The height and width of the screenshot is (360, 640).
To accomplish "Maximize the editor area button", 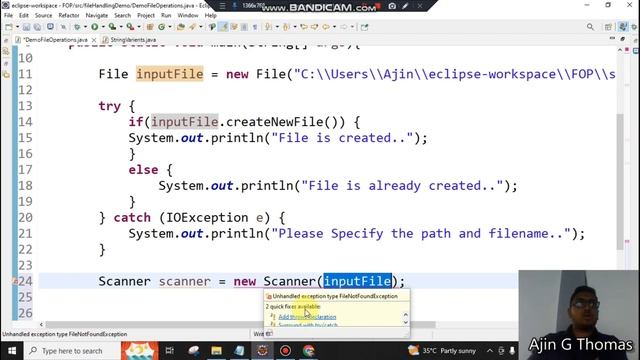I will (x=622, y=39).
